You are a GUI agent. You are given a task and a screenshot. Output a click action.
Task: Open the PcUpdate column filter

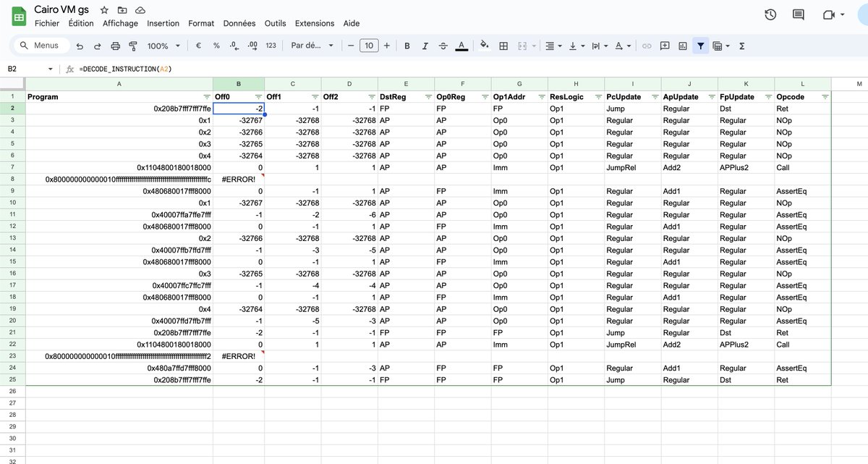tap(655, 97)
